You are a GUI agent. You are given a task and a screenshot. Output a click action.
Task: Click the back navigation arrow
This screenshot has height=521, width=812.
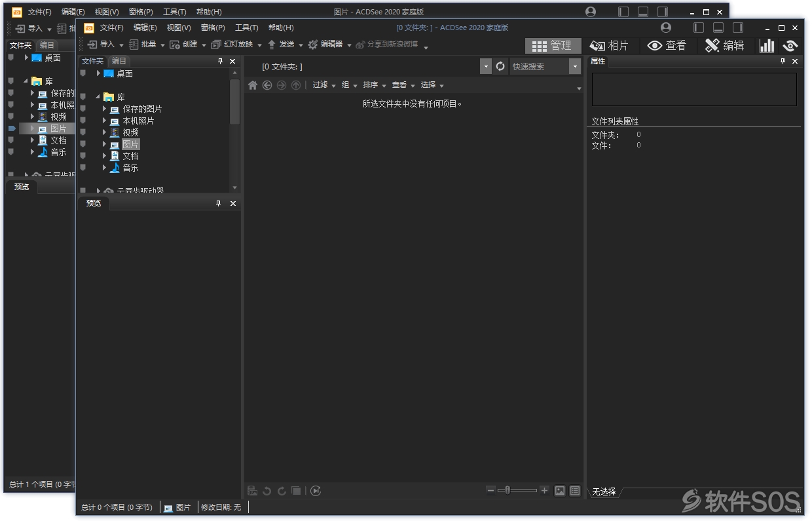[x=267, y=85]
